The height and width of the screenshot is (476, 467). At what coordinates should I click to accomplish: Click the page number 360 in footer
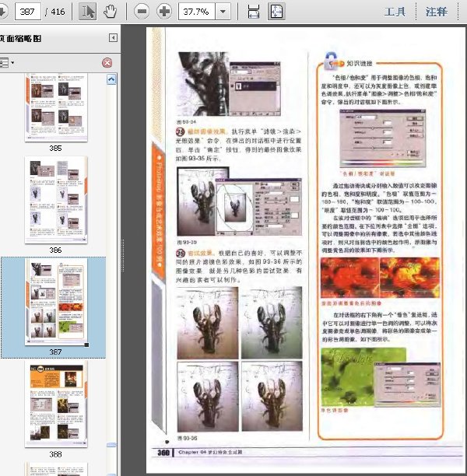click(163, 453)
